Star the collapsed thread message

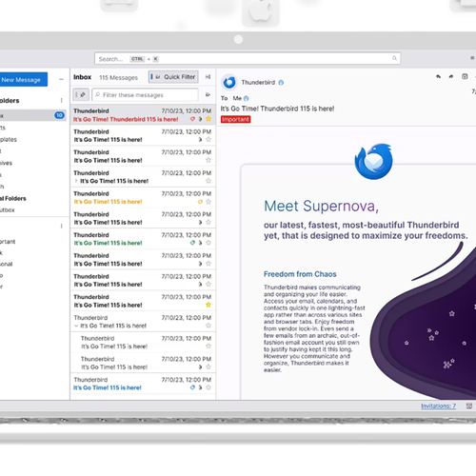point(208,181)
